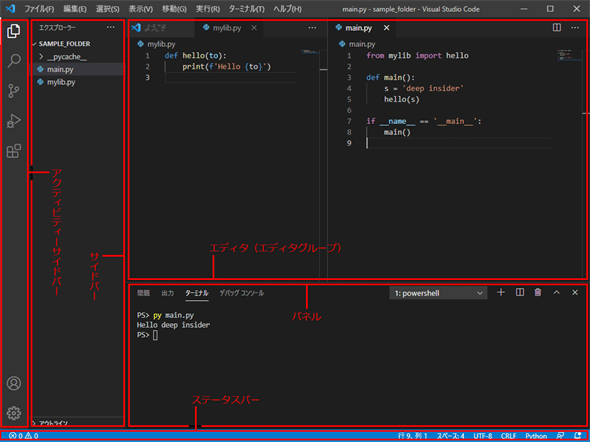Click errors and warnings count in status bar
Screen dimensions: 590x442
pyautogui.click(x=23, y=436)
